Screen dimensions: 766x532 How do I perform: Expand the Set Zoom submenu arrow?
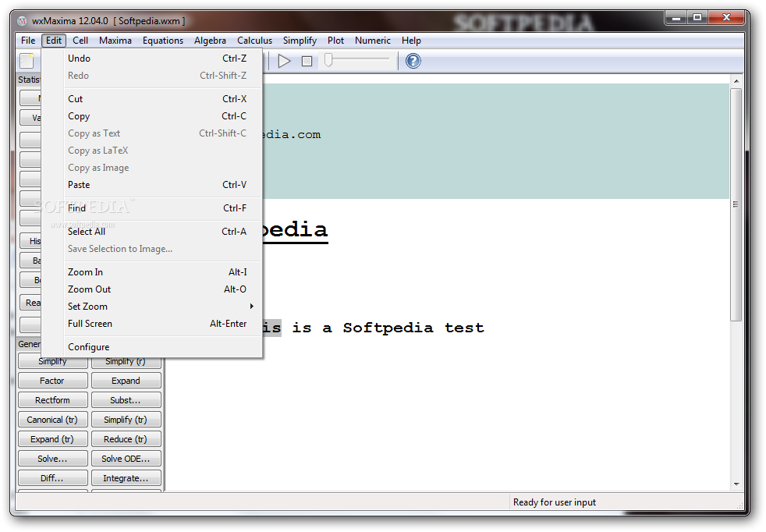coord(252,307)
